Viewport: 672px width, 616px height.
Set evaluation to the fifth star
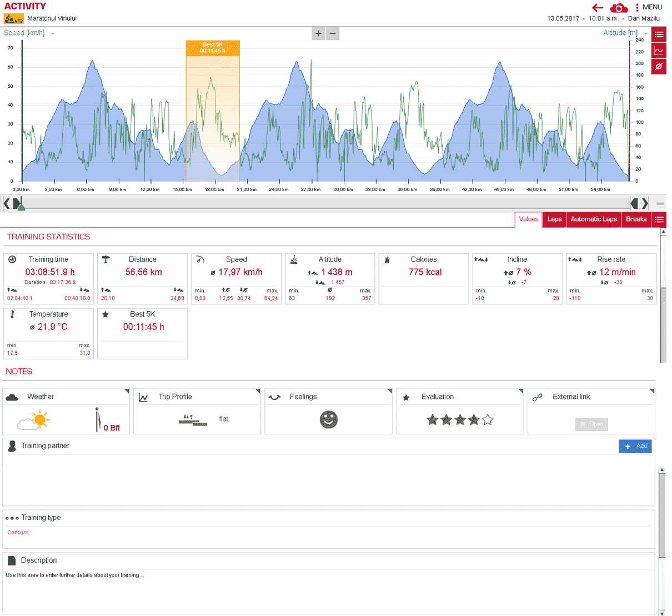click(488, 420)
